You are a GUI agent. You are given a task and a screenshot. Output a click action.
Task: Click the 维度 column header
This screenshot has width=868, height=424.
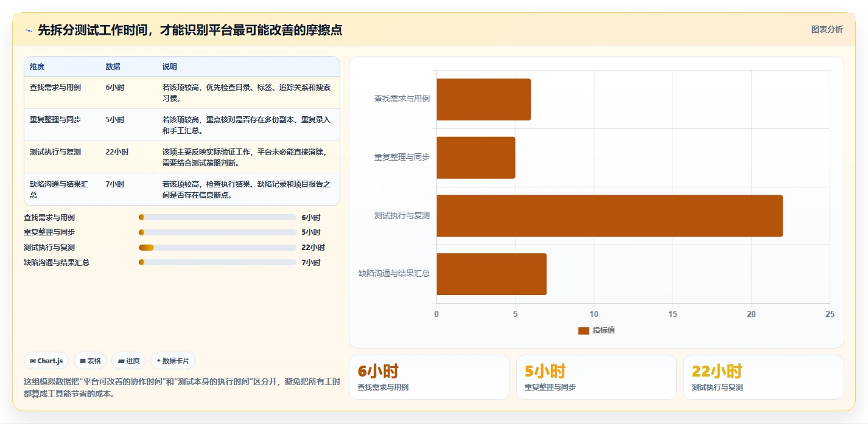[37, 67]
